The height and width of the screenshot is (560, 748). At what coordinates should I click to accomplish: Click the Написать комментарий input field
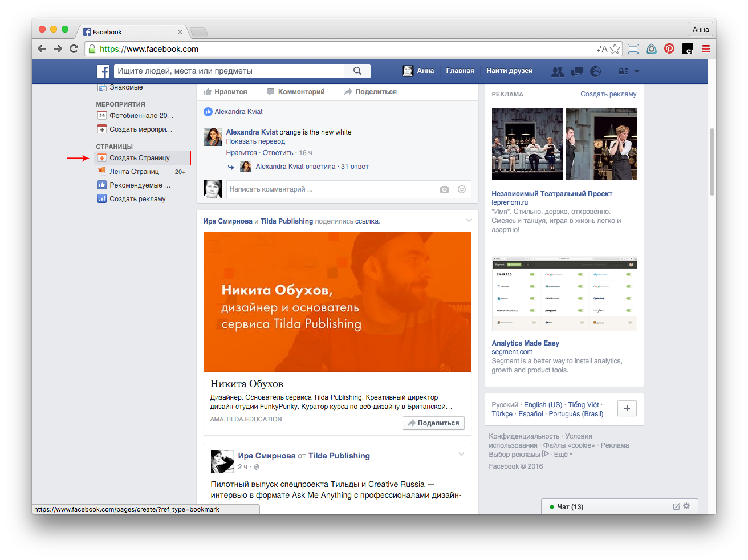(x=331, y=189)
